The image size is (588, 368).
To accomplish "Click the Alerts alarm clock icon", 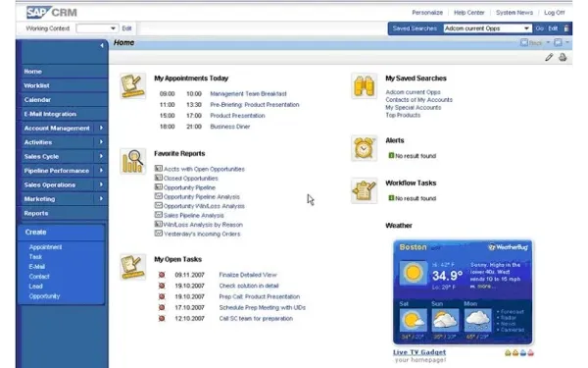I will click(x=364, y=148).
